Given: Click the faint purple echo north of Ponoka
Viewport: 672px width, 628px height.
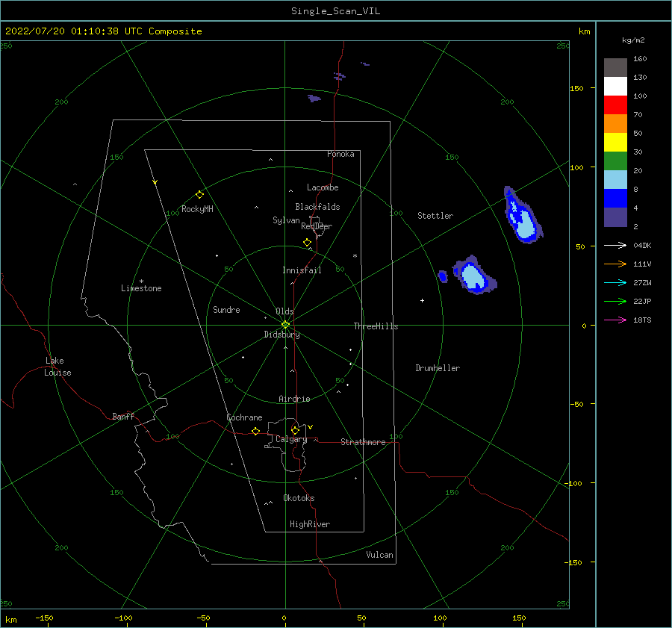Looking at the screenshot, I should click(x=314, y=98).
